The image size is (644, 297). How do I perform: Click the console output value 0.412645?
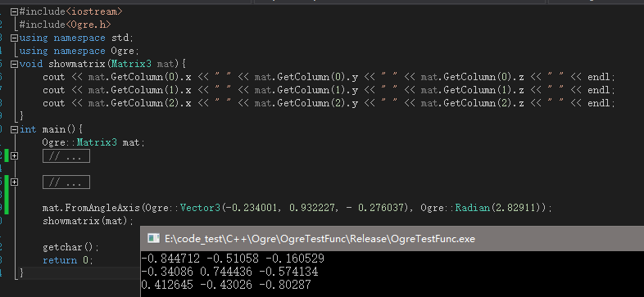[170, 285]
